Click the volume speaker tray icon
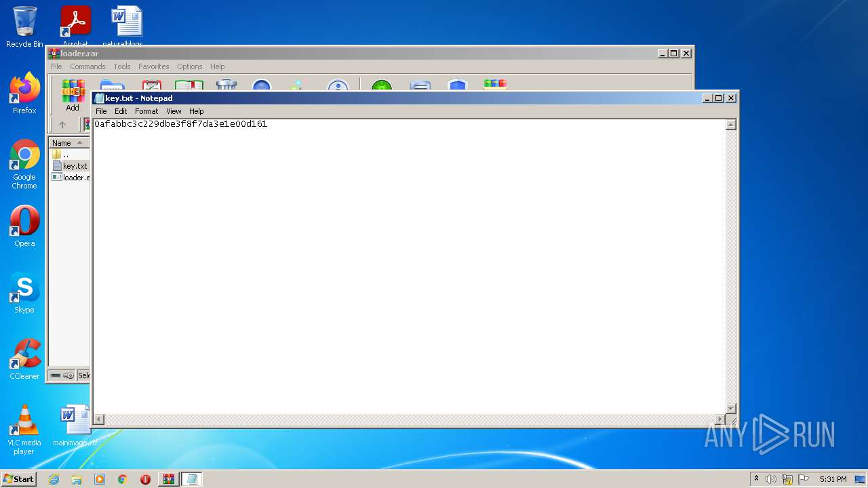This screenshot has height=488, width=868. [771, 479]
